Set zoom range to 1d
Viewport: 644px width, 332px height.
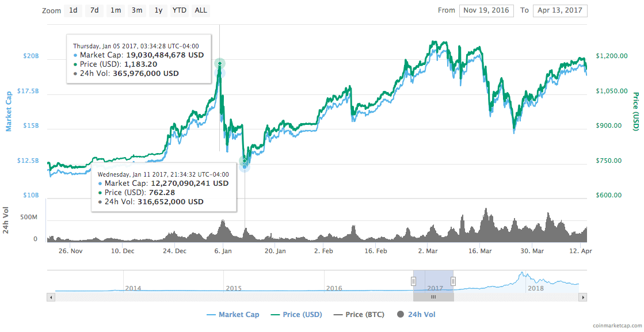point(73,11)
